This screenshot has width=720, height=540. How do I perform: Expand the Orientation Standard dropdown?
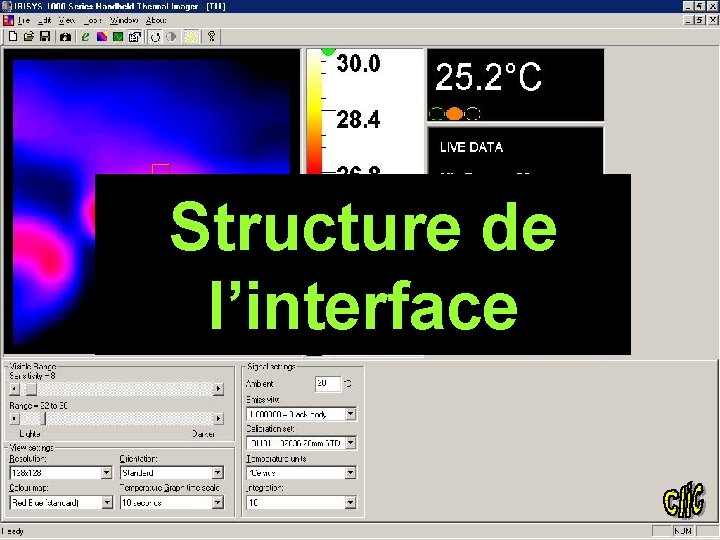pos(218,472)
